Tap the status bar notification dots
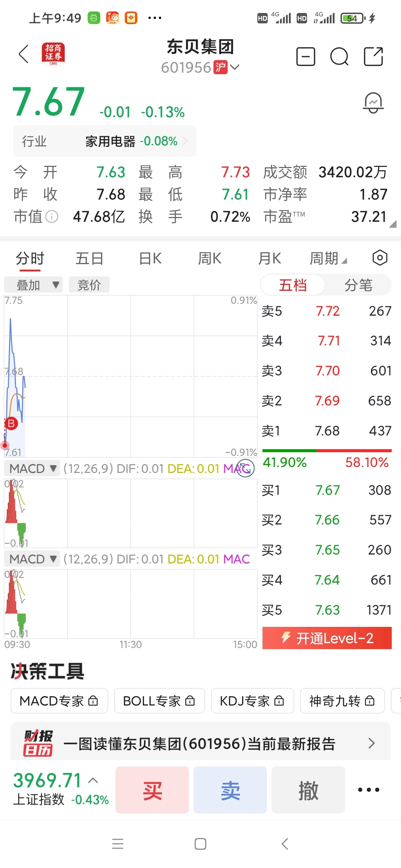401x868 pixels. coord(154,17)
